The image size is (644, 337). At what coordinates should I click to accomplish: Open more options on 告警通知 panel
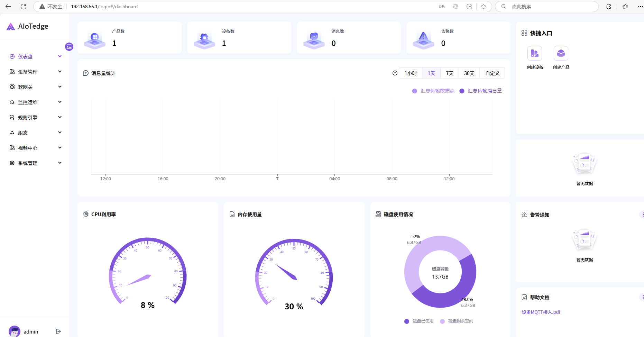642,215
